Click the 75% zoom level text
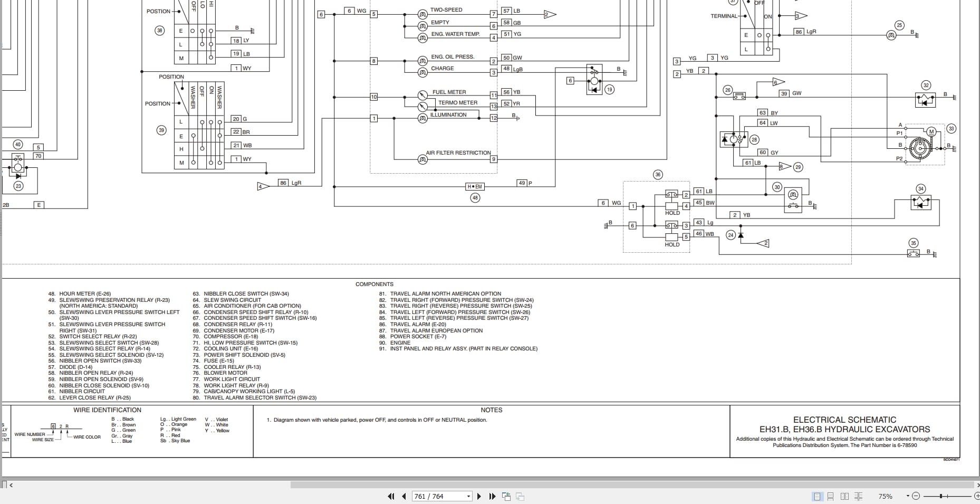The height and width of the screenshot is (504, 980). coord(885,496)
